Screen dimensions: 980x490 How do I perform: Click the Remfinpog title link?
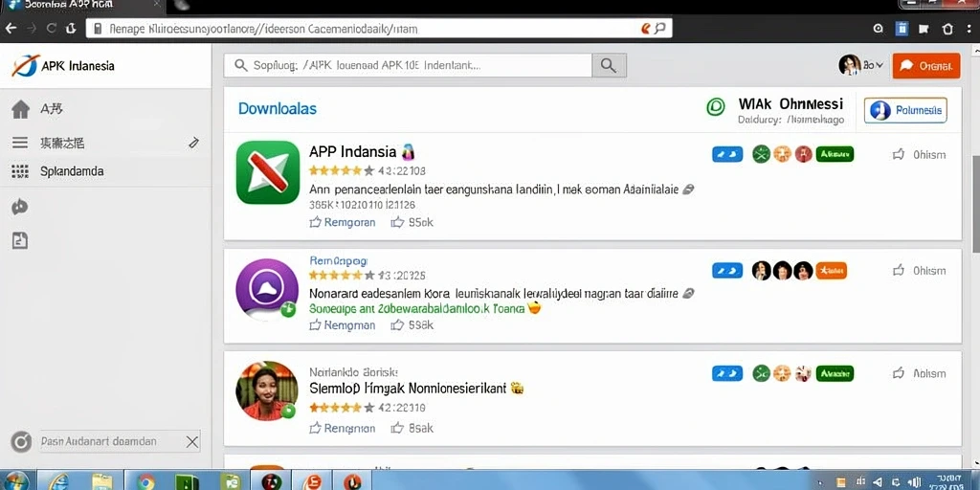(x=338, y=260)
